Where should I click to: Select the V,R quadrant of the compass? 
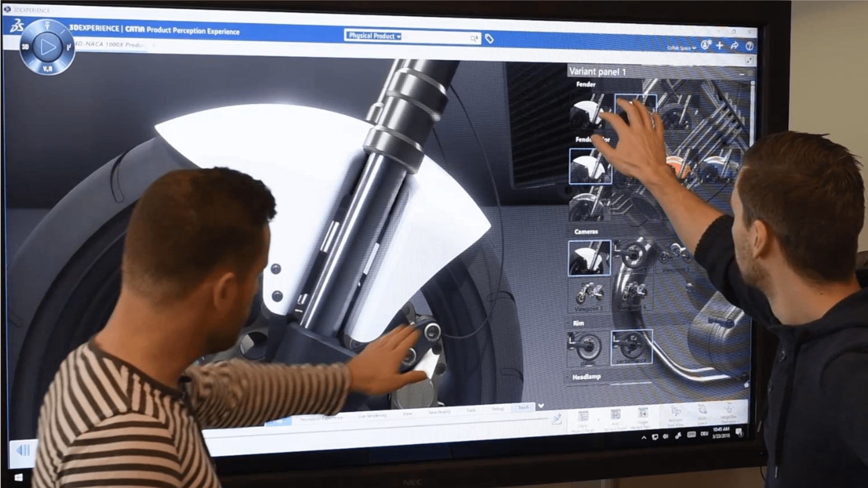[48, 68]
